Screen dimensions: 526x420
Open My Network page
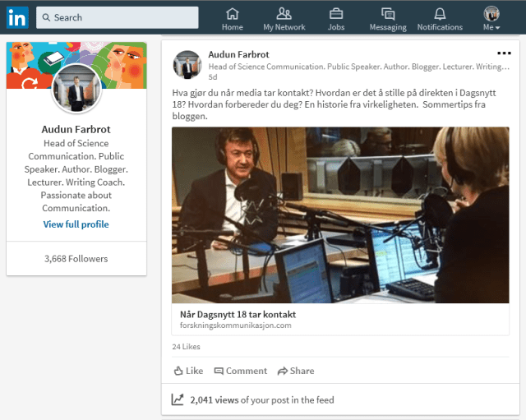[x=284, y=20]
